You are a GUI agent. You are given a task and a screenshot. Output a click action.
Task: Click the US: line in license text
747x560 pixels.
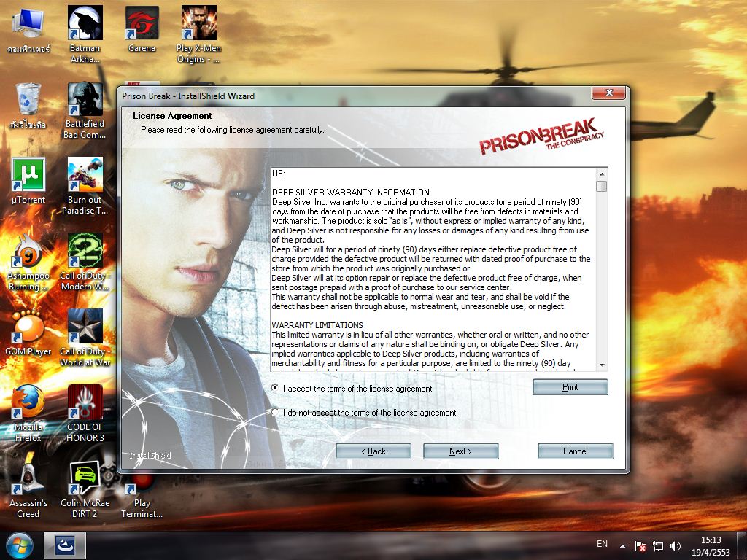click(x=279, y=174)
